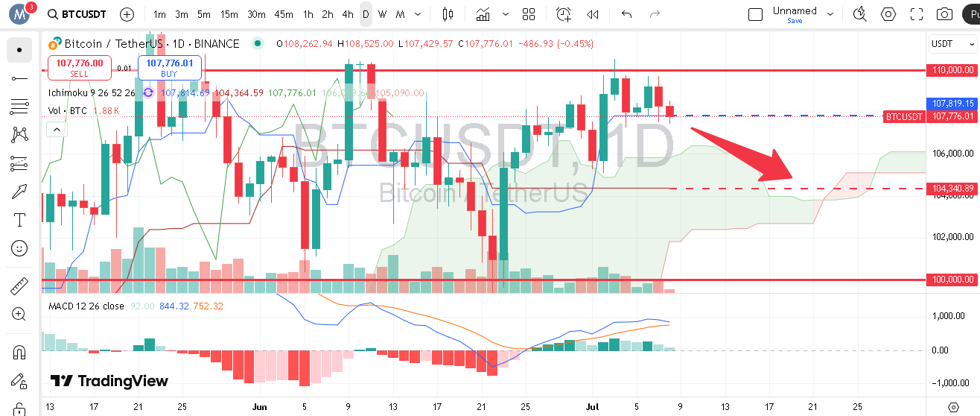Select the 3m timeframe

click(x=182, y=14)
